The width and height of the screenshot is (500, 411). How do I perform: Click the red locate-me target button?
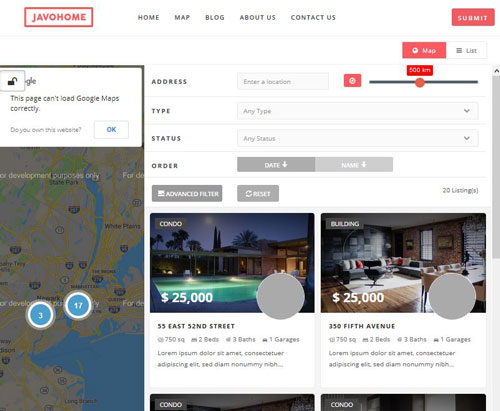352,81
